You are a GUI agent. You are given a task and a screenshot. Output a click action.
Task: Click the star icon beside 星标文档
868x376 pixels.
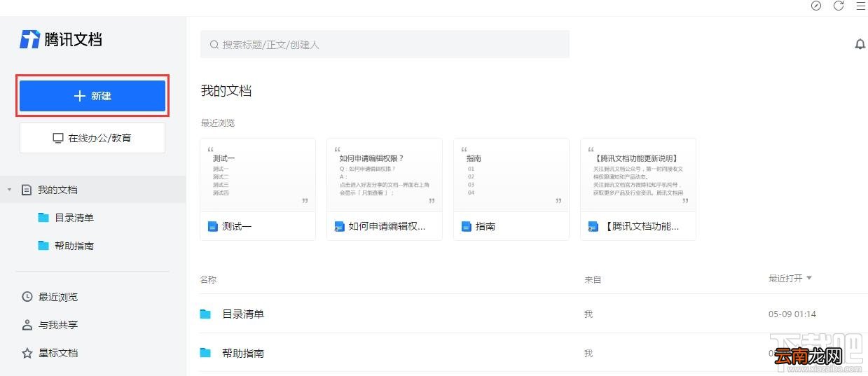pos(27,353)
